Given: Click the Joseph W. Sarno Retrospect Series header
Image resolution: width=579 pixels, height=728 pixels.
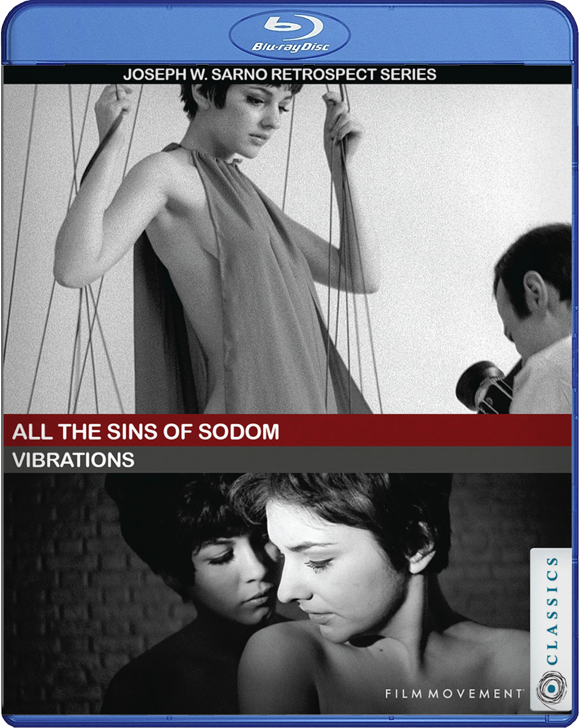Looking at the screenshot, I should click(280, 74).
